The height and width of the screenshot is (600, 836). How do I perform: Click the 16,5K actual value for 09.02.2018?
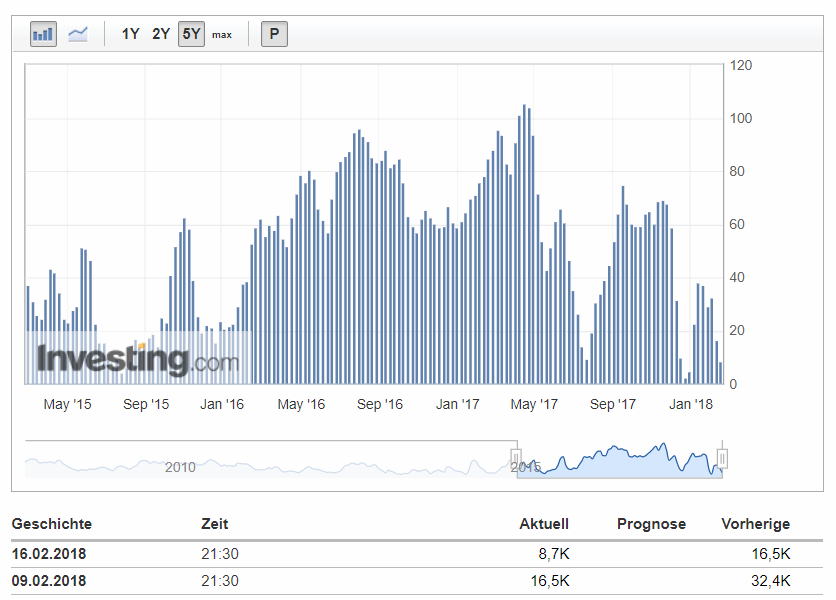[x=550, y=581]
